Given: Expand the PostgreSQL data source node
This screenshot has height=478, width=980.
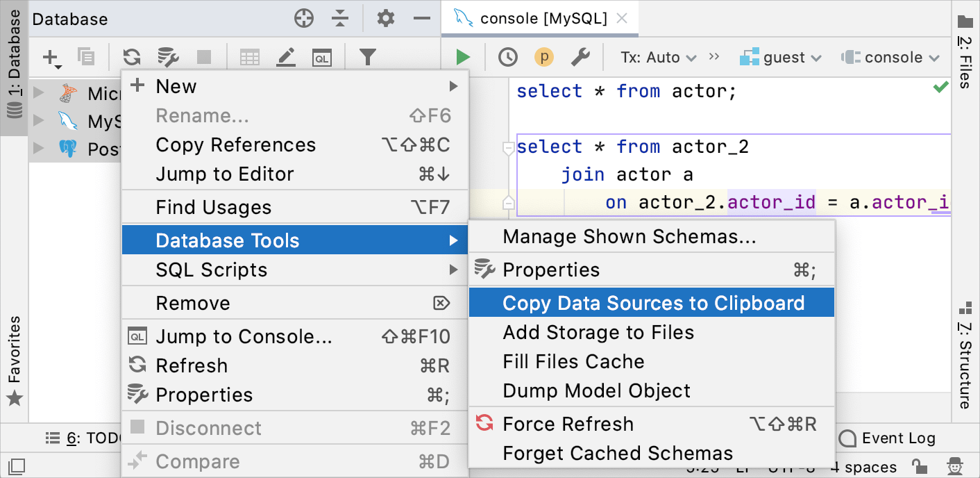Looking at the screenshot, I should click(x=39, y=147).
